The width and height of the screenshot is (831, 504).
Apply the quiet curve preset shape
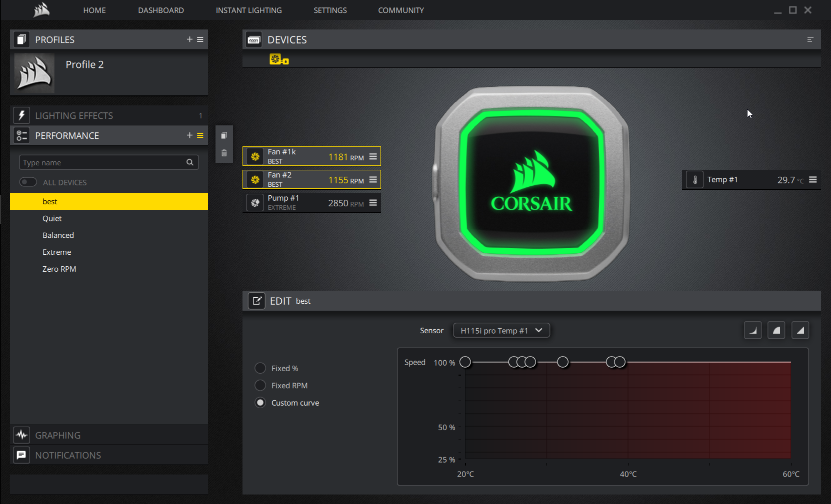[752, 330]
